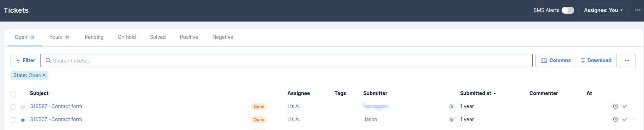Click the pointing hand icon on ticket 316507
This screenshot has width=644, height=130.
[452, 119]
